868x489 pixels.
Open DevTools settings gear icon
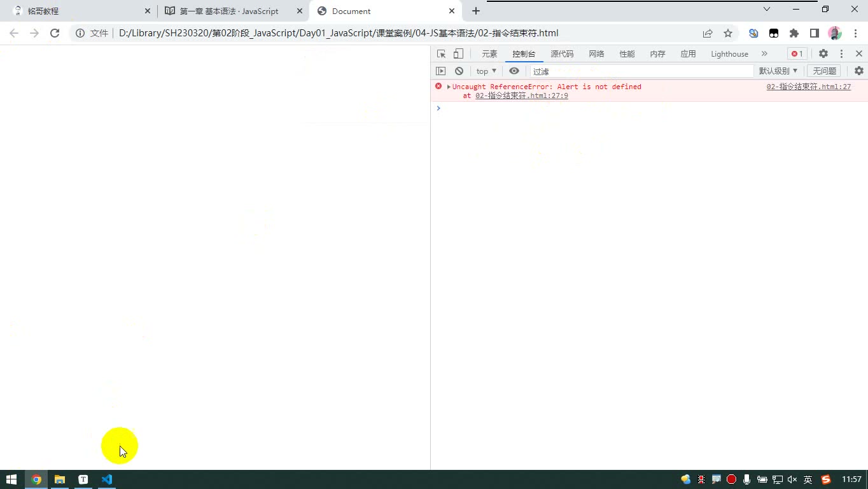[x=823, y=54]
